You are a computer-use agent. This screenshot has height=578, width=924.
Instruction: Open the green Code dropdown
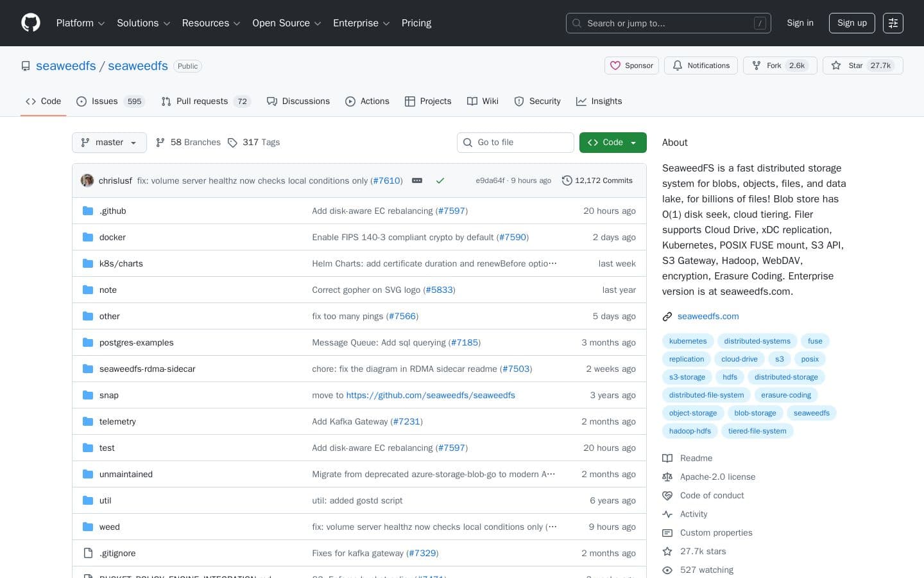pos(612,142)
